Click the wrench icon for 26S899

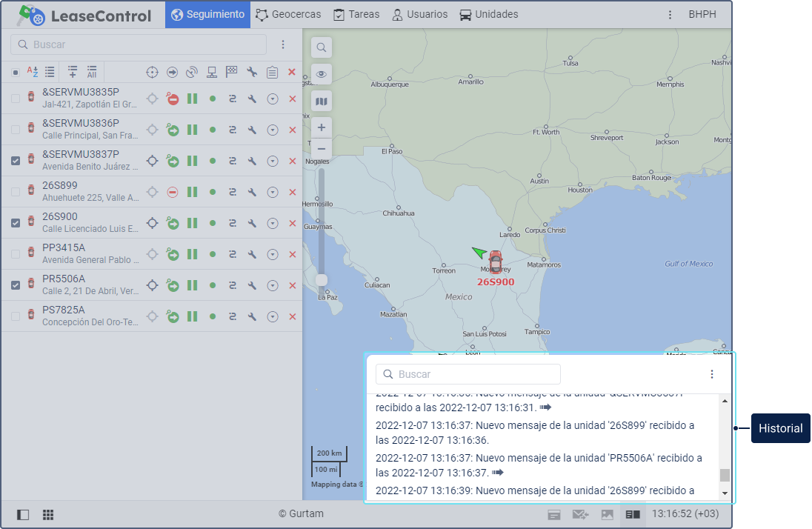point(252,192)
